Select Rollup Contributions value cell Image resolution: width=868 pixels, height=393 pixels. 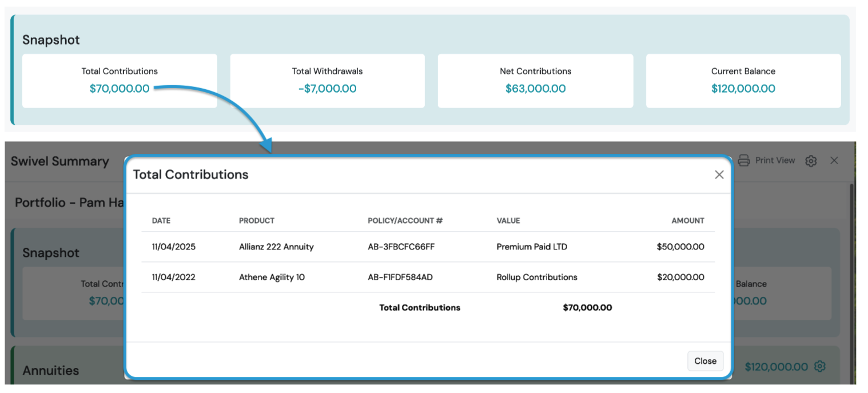[537, 277]
